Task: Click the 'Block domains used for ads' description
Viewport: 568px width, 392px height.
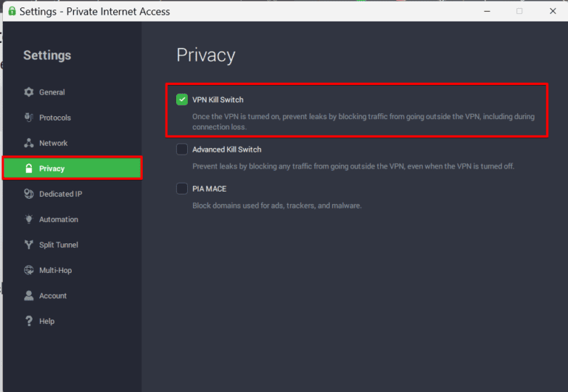Action: coord(277,206)
